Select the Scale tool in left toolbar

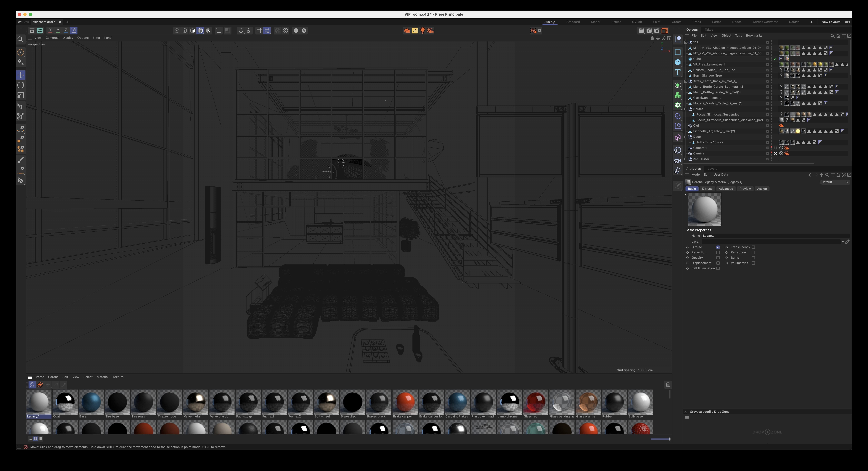point(21,95)
